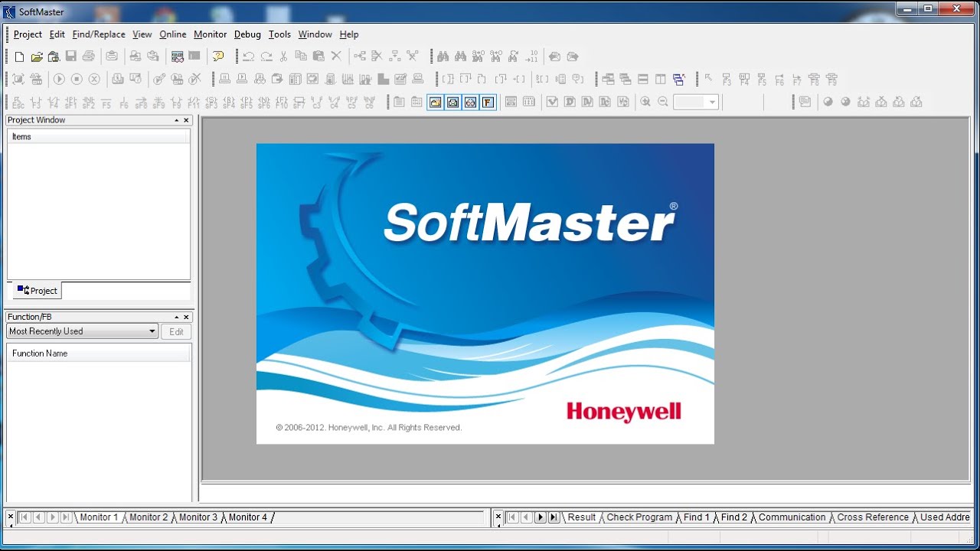Click the Zoom Out magnifier icon
The image size is (980, 551).
(x=663, y=102)
